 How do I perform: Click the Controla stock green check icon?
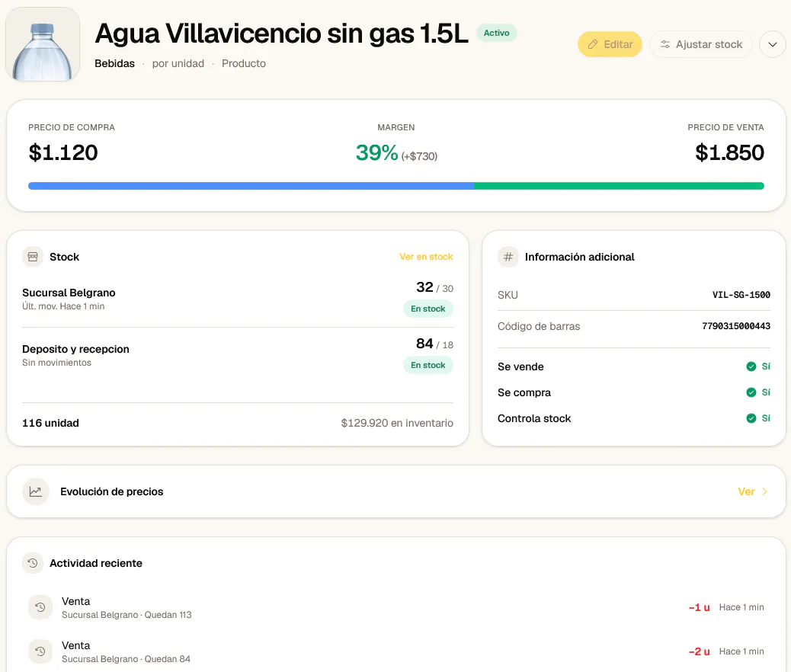[x=751, y=418]
